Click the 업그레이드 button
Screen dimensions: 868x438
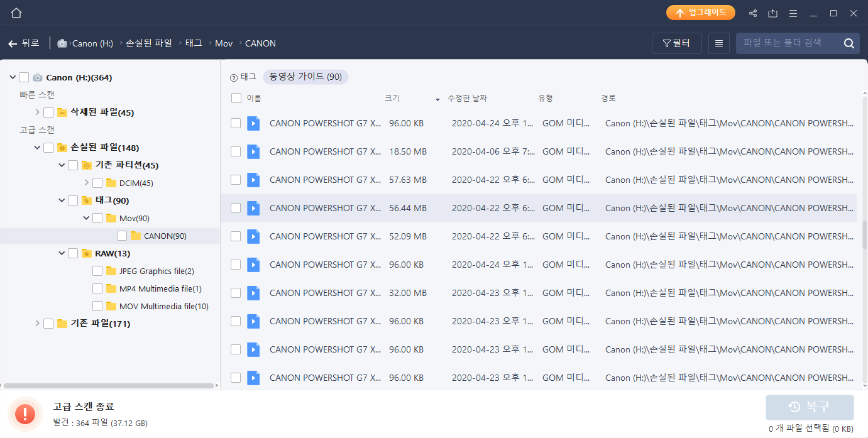[701, 13]
